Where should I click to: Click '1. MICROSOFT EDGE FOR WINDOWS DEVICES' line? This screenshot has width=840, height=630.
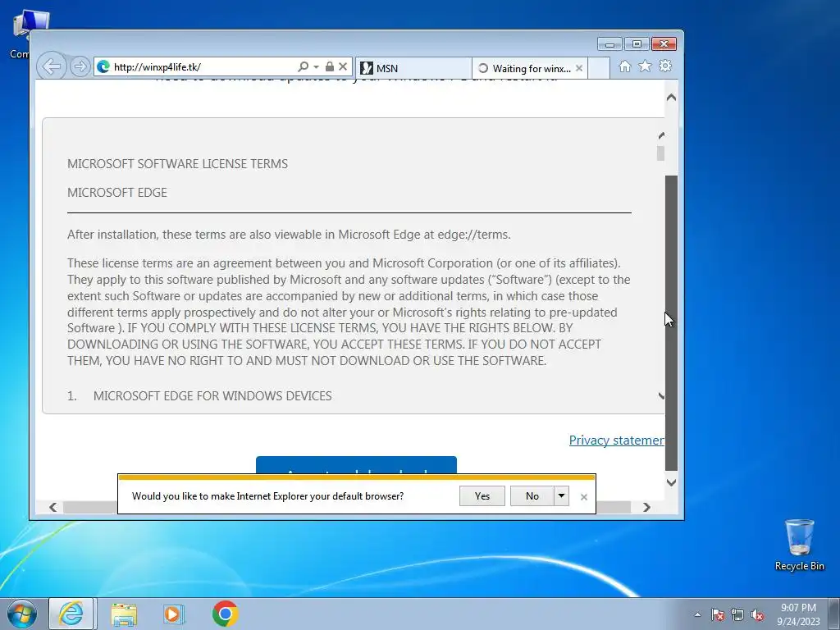199,396
